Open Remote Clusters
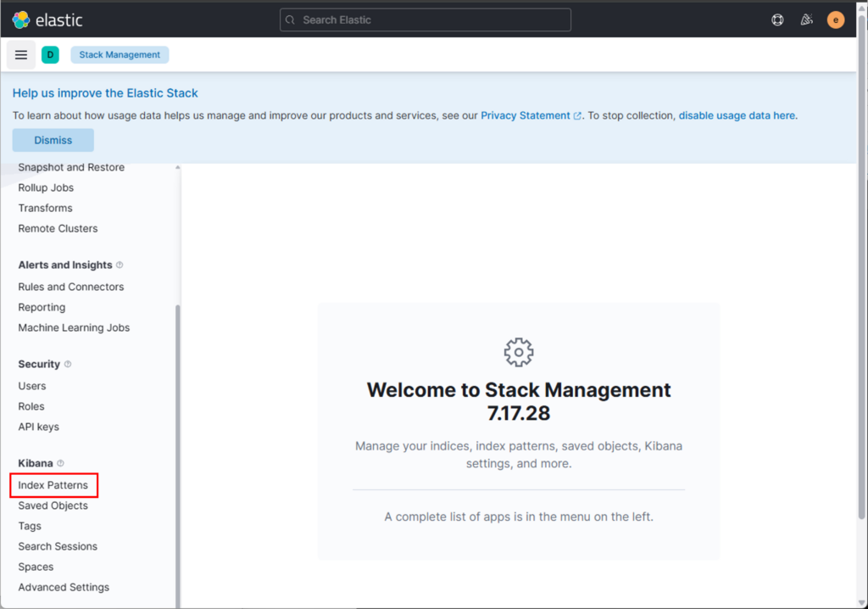 click(58, 229)
